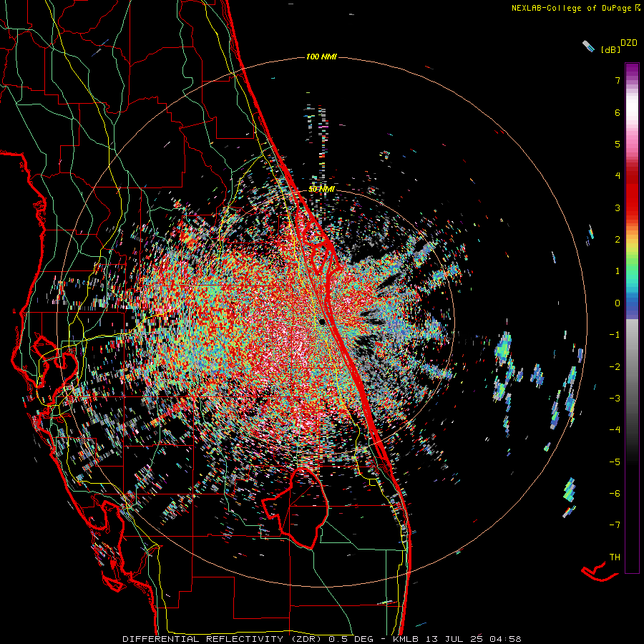Click the 100 NMI range ring label
Screen dimensions: 644x644
[321, 57]
